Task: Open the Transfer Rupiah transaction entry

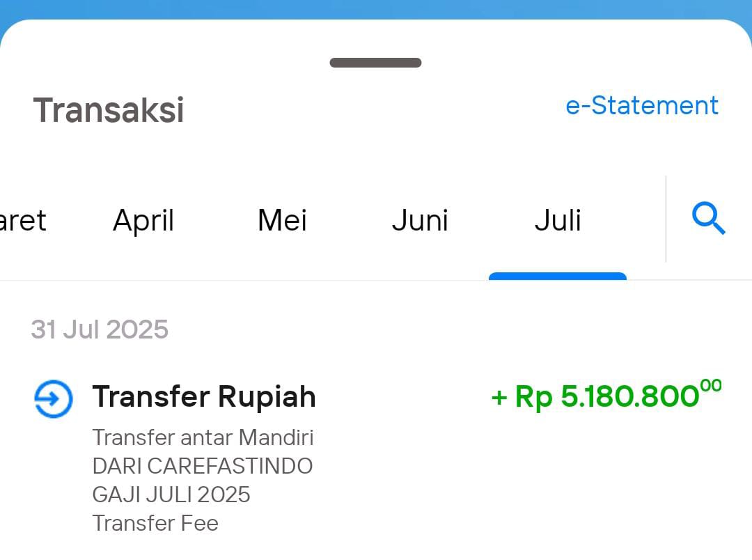Action: pyautogui.click(x=376, y=456)
